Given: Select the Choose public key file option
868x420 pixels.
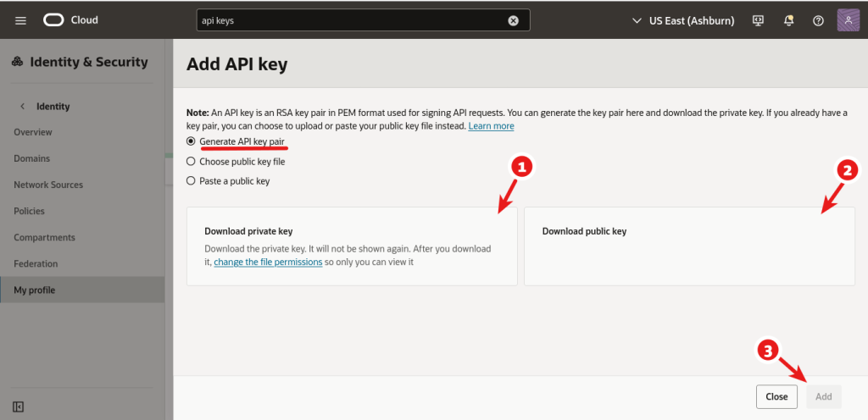Looking at the screenshot, I should point(191,161).
